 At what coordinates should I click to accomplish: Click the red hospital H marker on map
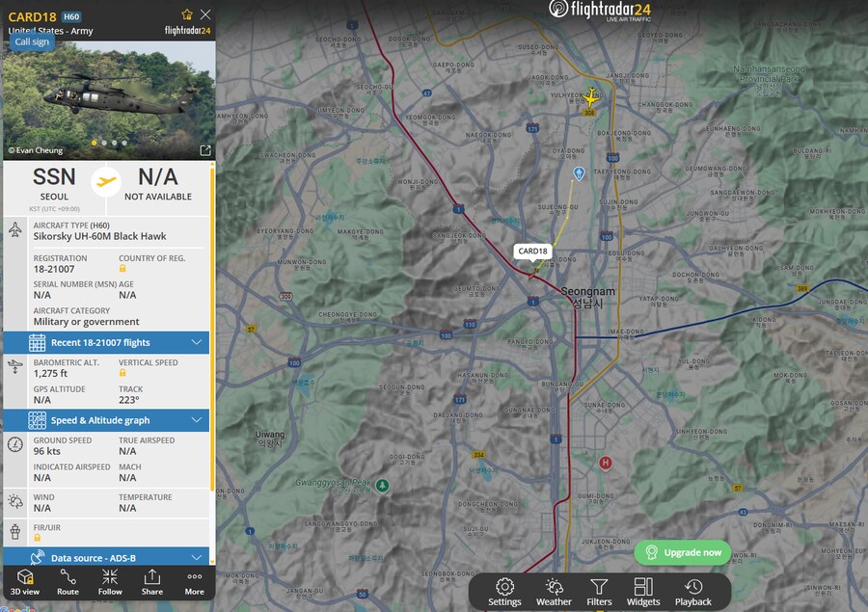click(x=606, y=463)
